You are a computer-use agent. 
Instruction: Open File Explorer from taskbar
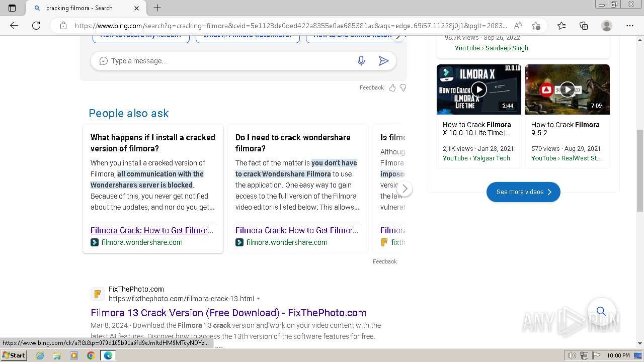coord(57,355)
